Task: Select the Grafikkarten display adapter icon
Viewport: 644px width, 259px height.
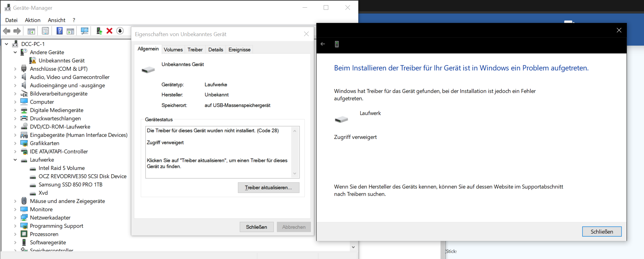Action: (24, 143)
